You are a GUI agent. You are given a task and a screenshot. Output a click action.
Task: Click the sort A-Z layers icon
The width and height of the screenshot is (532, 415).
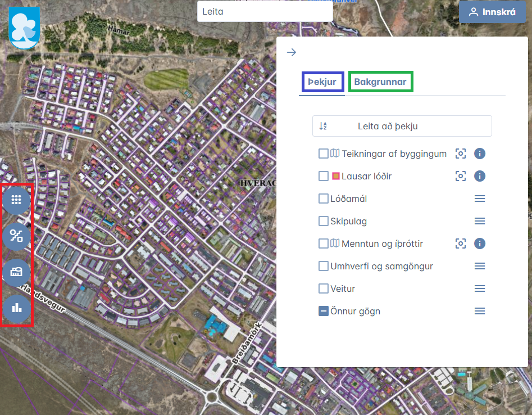[323, 127]
